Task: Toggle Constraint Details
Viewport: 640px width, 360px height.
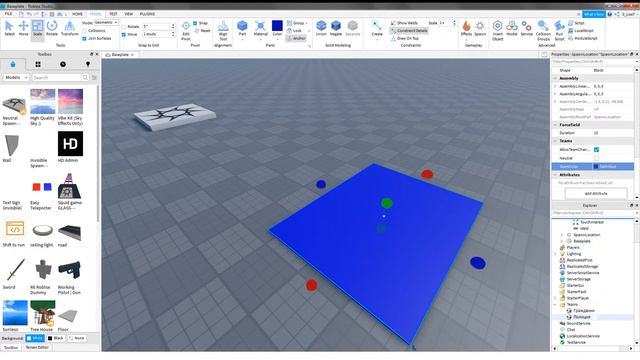Action: (409, 31)
